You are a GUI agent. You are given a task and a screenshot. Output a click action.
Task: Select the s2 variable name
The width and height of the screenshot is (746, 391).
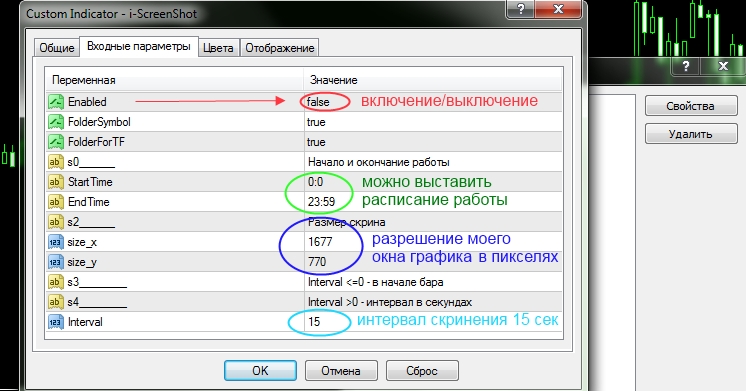pos(91,222)
